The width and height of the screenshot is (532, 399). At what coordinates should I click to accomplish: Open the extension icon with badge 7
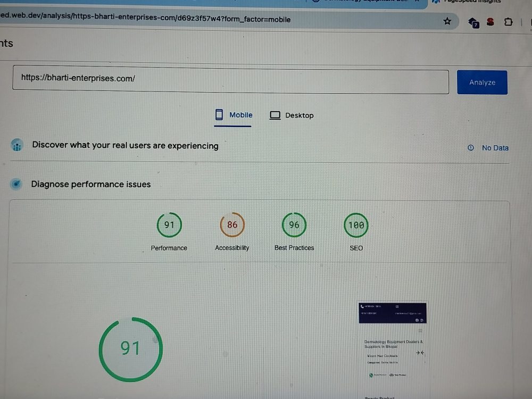click(473, 23)
